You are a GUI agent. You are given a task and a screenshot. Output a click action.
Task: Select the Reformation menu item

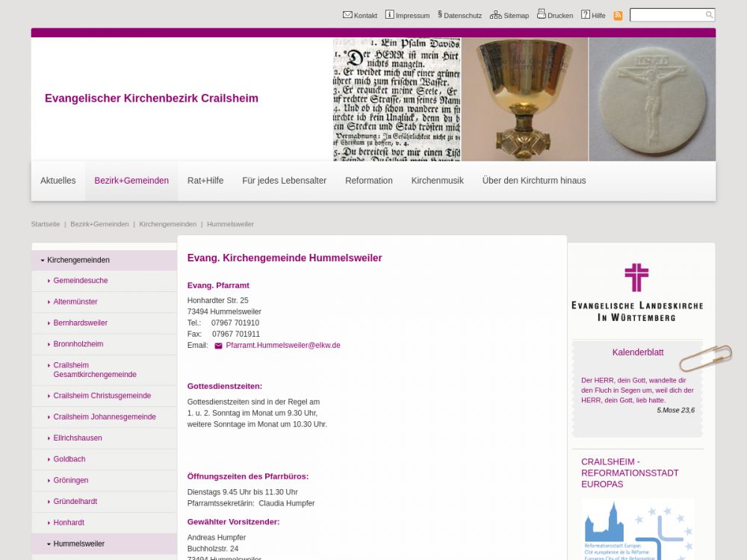(x=368, y=181)
